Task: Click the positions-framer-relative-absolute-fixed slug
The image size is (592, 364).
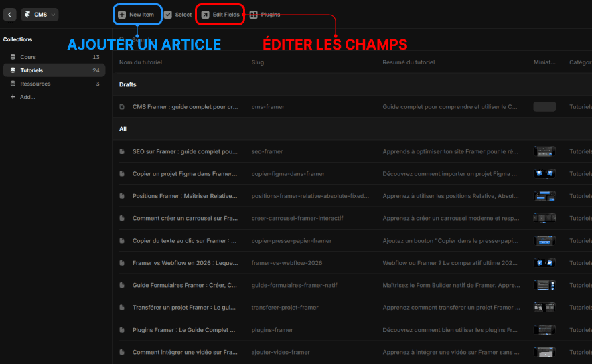Action: pos(310,196)
